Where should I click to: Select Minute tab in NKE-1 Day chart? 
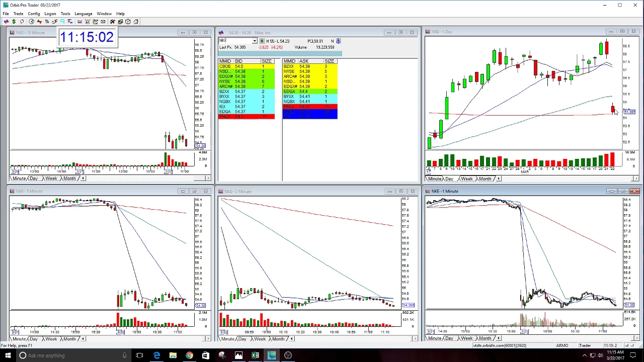pyautogui.click(x=434, y=179)
